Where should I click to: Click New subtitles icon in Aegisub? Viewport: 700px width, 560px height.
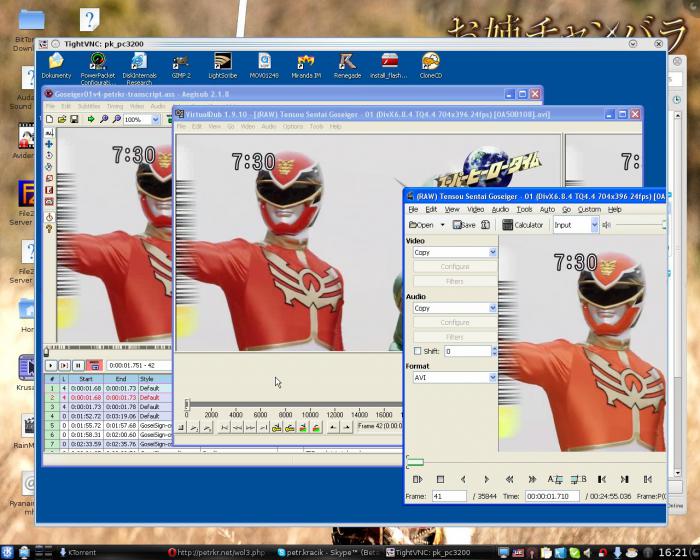pyautogui.click(x=50, y=119)
